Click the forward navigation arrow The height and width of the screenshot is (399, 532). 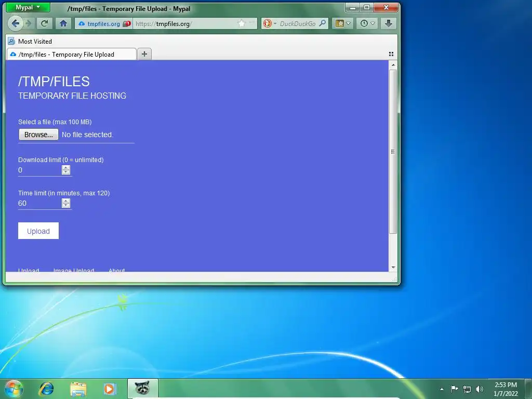pyautogui.click(x=29, y=23)
